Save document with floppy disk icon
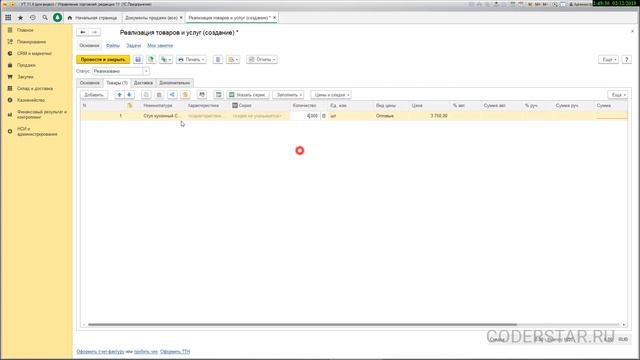This screenshot has height=360, width=640. click(x=138, y=60)
